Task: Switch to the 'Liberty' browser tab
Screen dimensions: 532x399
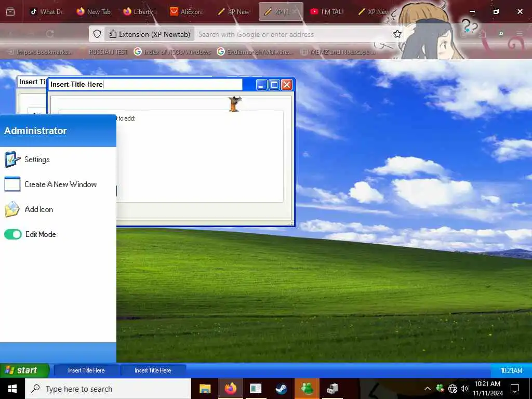Action: (x=139, y=11)
